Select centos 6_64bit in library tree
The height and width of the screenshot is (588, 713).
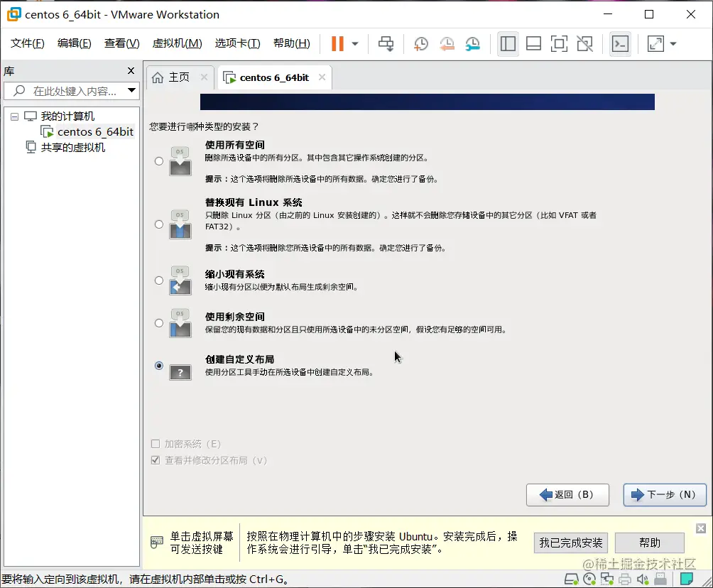(95, 132)
